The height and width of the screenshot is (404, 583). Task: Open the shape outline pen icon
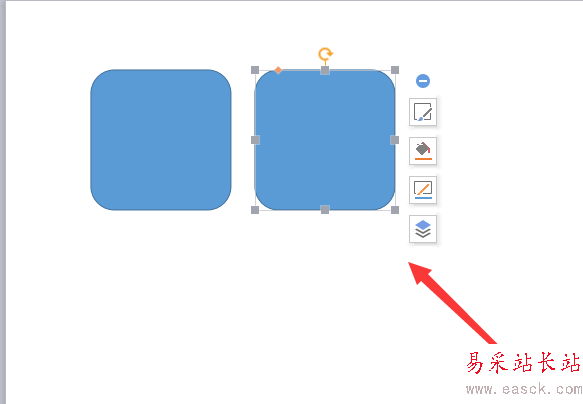423,190
